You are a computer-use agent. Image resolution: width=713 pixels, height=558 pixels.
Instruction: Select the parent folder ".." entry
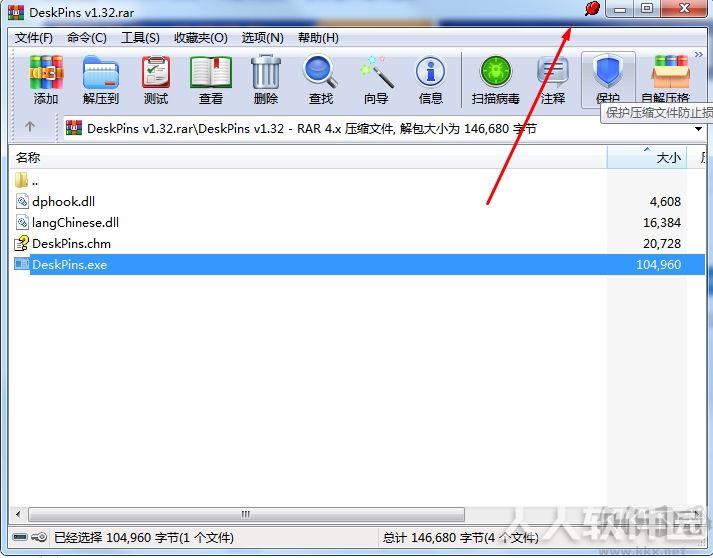pyautogui.click(x=26, y=181)
